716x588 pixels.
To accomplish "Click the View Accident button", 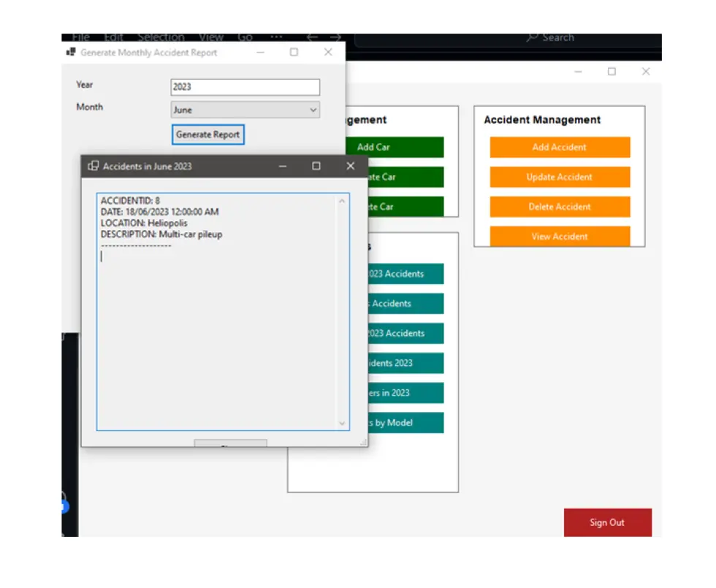I will [560, 236].
